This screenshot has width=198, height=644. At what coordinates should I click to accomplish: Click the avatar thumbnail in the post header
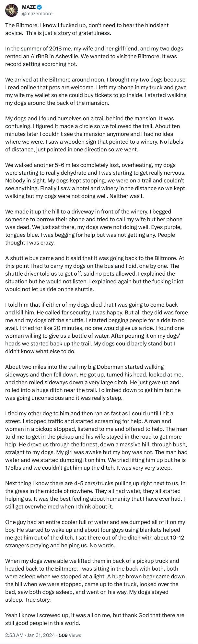click(11, 9)
